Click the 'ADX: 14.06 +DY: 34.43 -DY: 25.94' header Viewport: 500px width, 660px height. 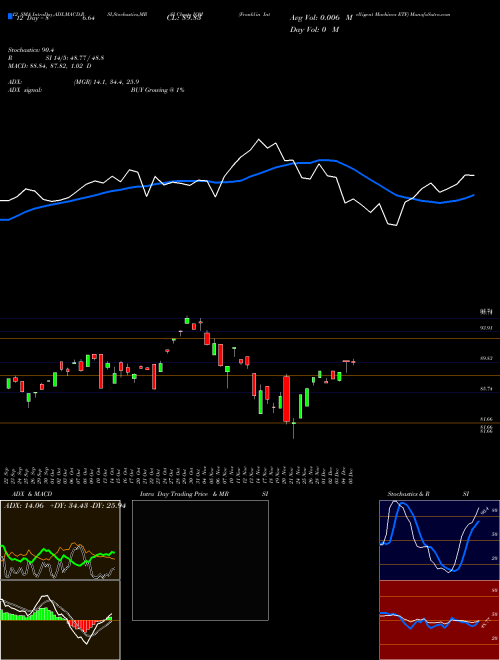tap(64, 506)
